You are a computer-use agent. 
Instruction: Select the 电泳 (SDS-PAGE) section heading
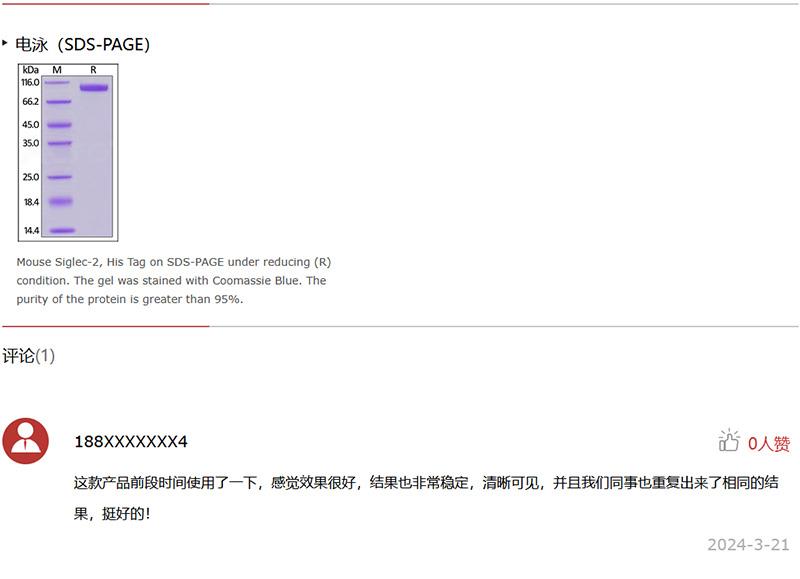[83, 44]
